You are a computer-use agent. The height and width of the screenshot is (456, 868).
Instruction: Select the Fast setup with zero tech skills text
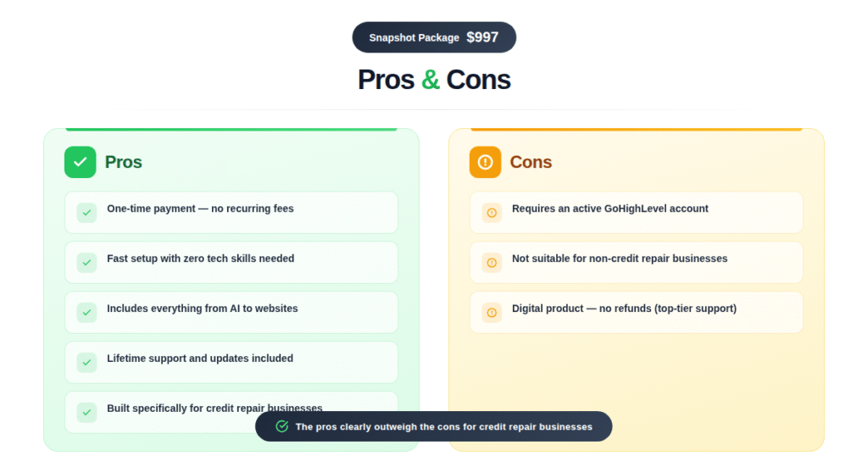pos(200,259)
